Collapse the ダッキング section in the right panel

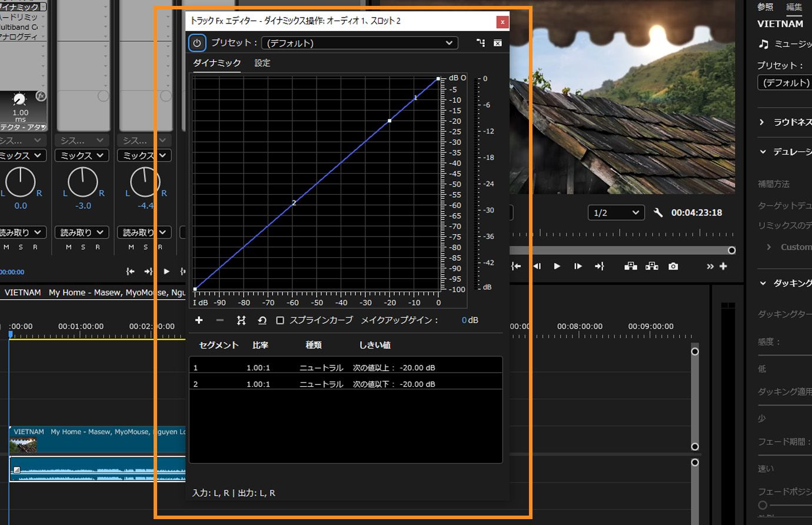point(763,283)
